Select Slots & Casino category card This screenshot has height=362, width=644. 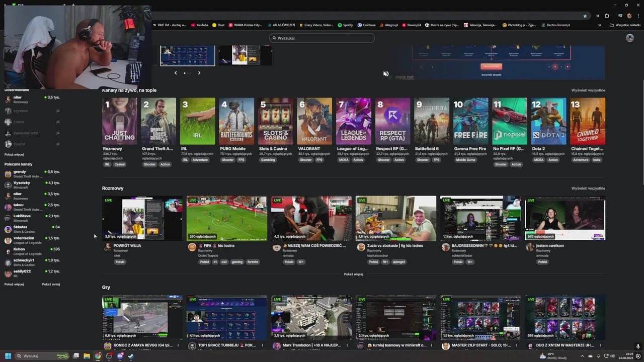275,121
